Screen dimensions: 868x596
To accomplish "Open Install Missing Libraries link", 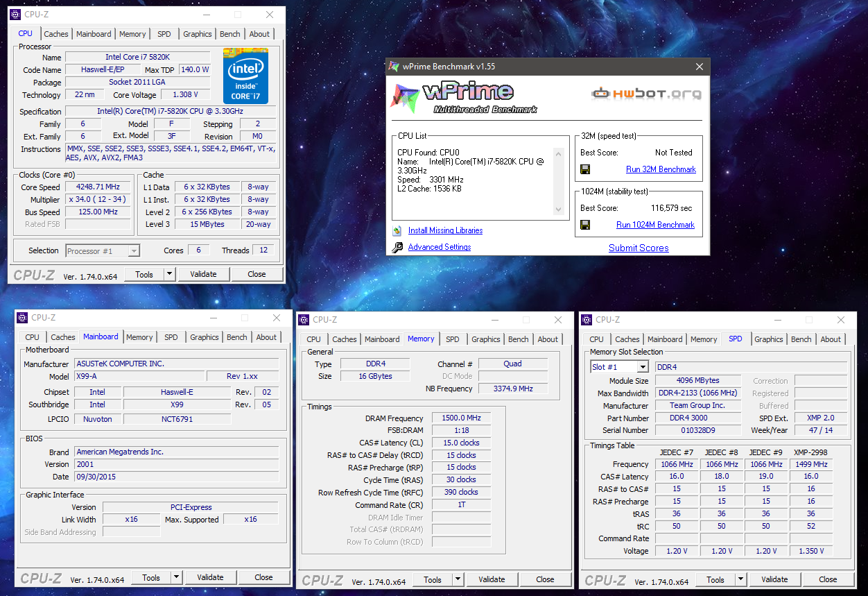I will click(445, 230).
